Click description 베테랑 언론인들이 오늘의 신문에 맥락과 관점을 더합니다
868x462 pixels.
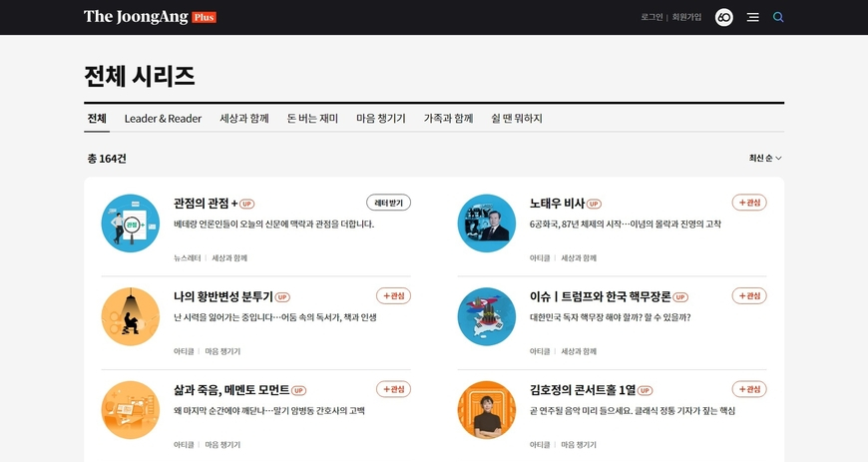click(x=274, y=225)
